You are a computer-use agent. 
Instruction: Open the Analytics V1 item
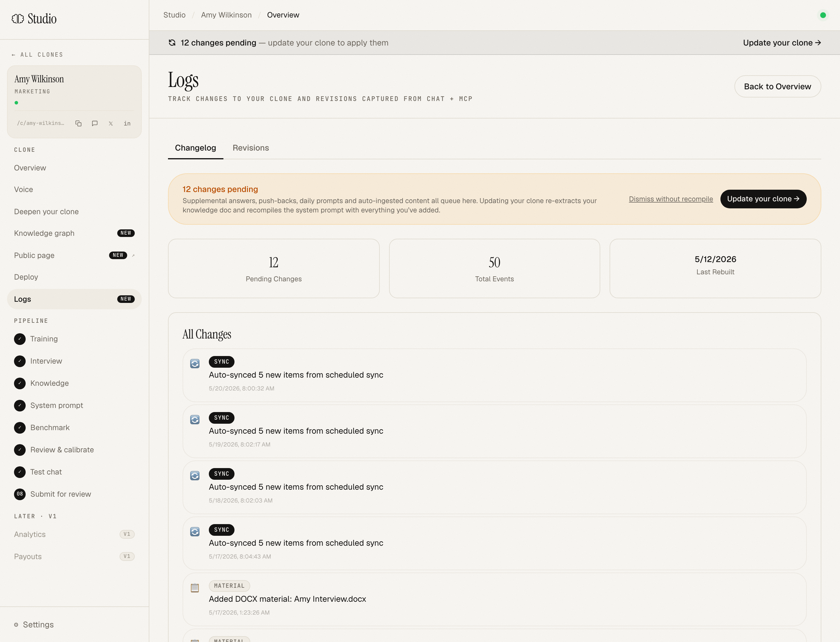tap(74, 534)
